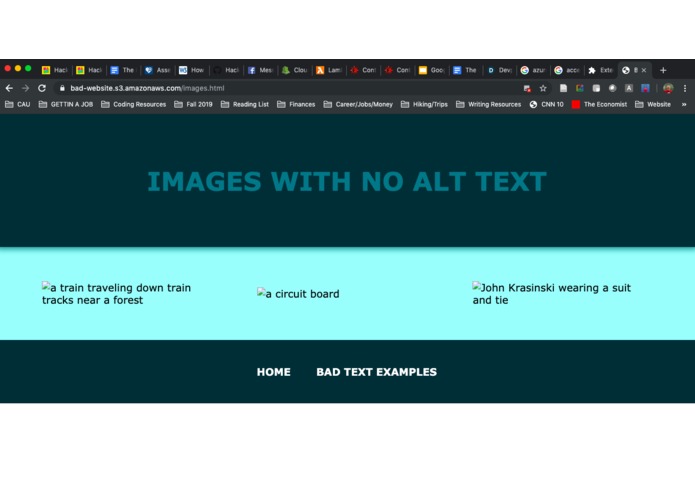The image size is (695, 494).
Task: Click the grey rounded-square extension icon
Action: click(x=596, y=88)
